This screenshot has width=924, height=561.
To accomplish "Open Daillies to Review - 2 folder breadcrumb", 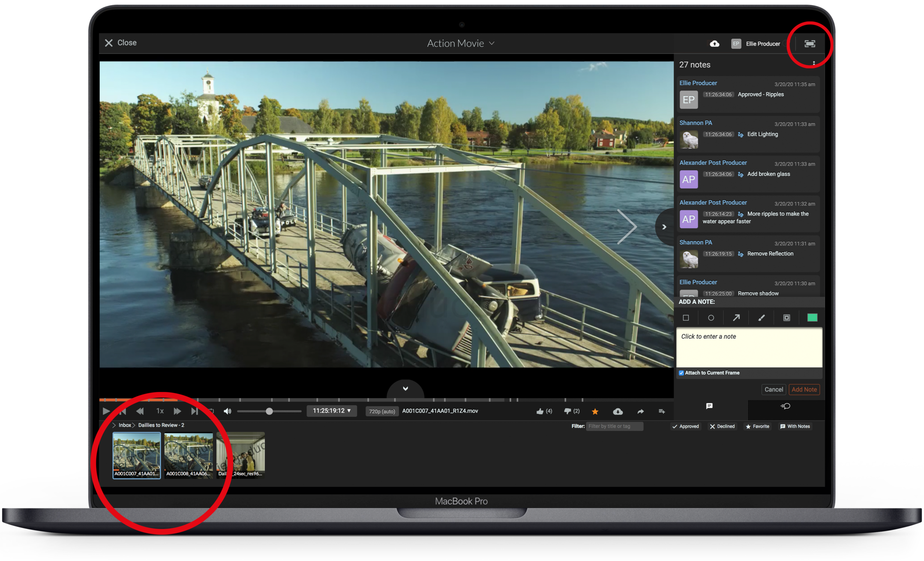I will coord(161,425).
